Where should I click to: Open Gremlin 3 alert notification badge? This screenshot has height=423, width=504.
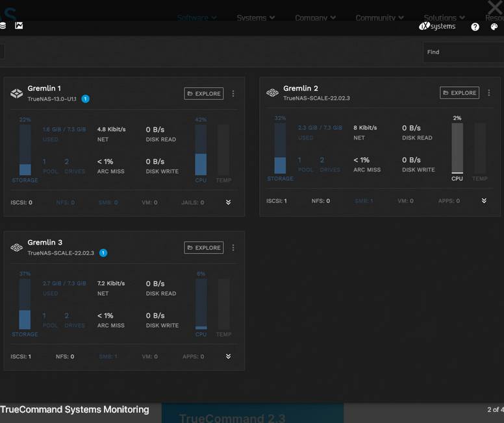pyautogui.click(x=103, y=253)
